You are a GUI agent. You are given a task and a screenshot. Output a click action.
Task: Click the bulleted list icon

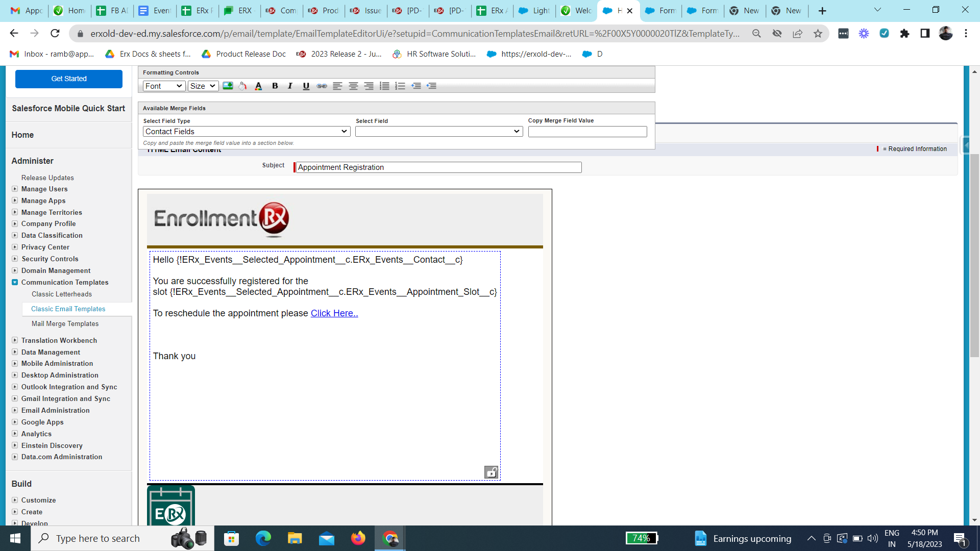pyautogui.click(x=384, y=86)
